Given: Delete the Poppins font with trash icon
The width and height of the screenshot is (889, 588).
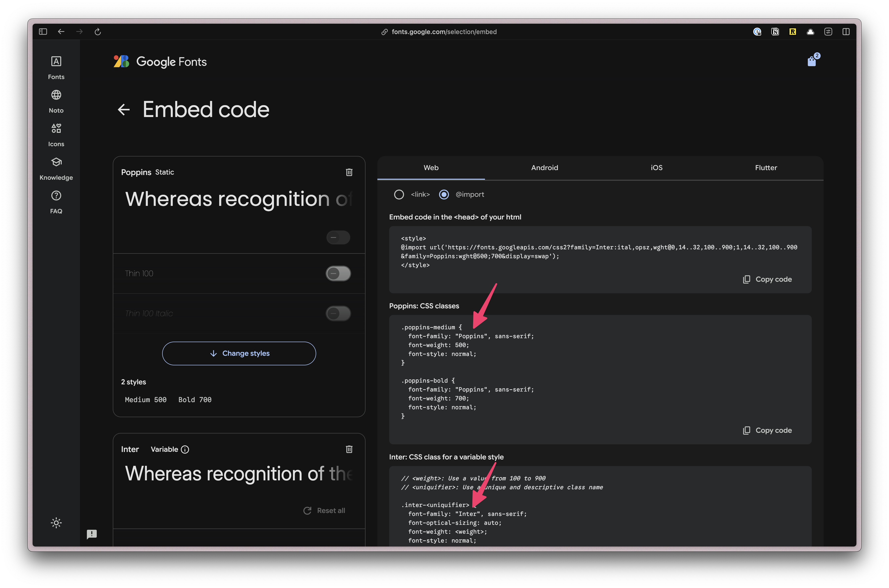Looking at the screenshot, I should tap(349, 172).
